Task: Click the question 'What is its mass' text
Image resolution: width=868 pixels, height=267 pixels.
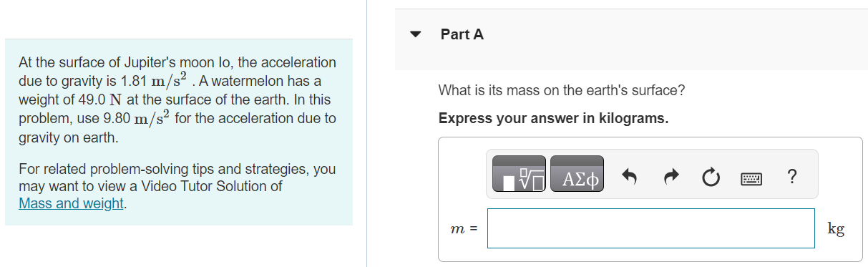Action: pos(562,91)
